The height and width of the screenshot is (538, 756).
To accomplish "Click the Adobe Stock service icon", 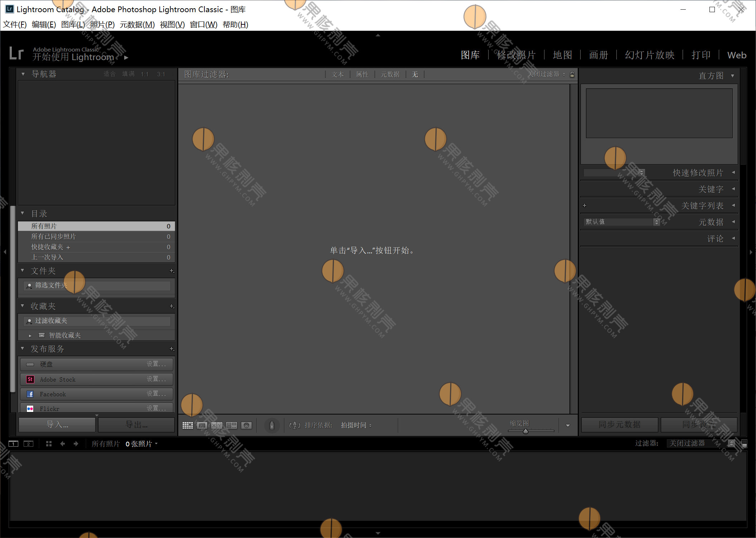I will (30, 379).
